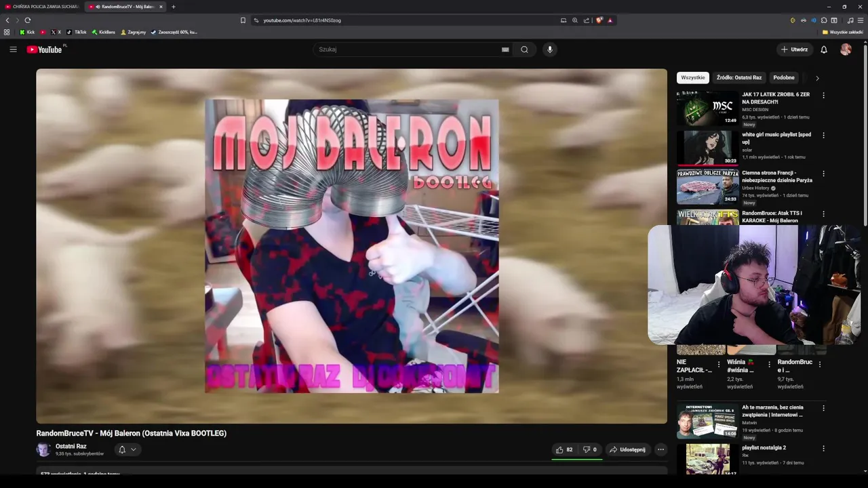Open the YouTube guide hamburger menu

click(x=13, y=49)
